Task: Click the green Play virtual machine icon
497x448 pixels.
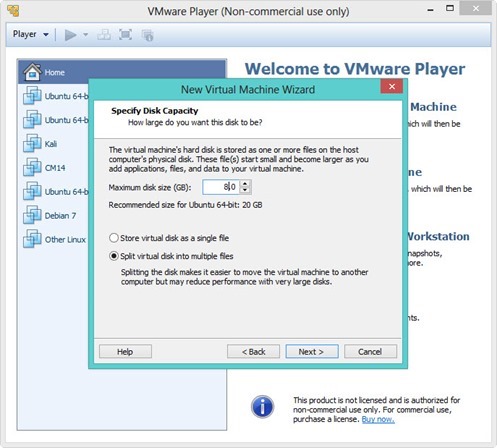Action: coord(70,35)
